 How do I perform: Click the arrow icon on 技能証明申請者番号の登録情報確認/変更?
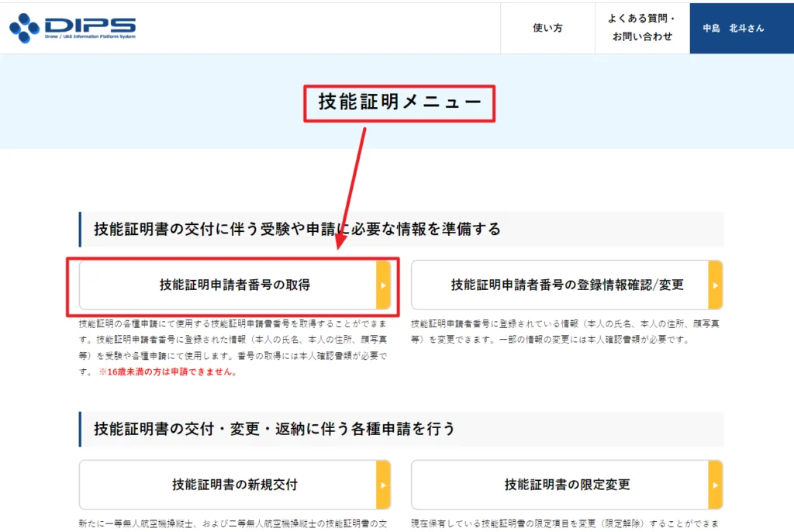[714, 285]
